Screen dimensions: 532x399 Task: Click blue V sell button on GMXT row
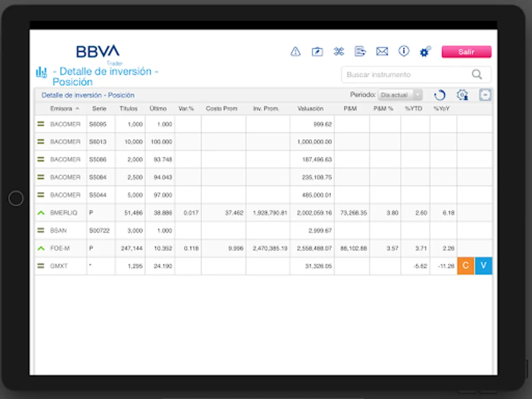(x=483, y=266)
